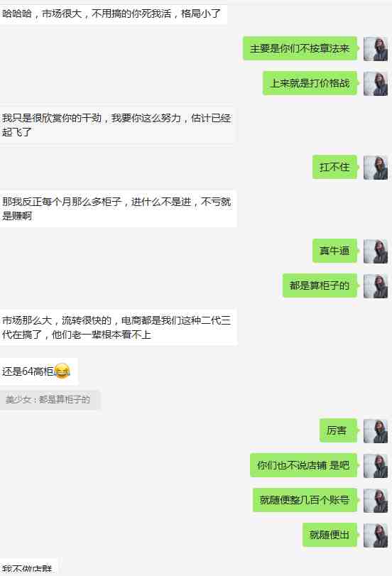Click avatar next to '真牛逼' message
The width and height of the screenshot is (392, 576).
pos(376,251)
